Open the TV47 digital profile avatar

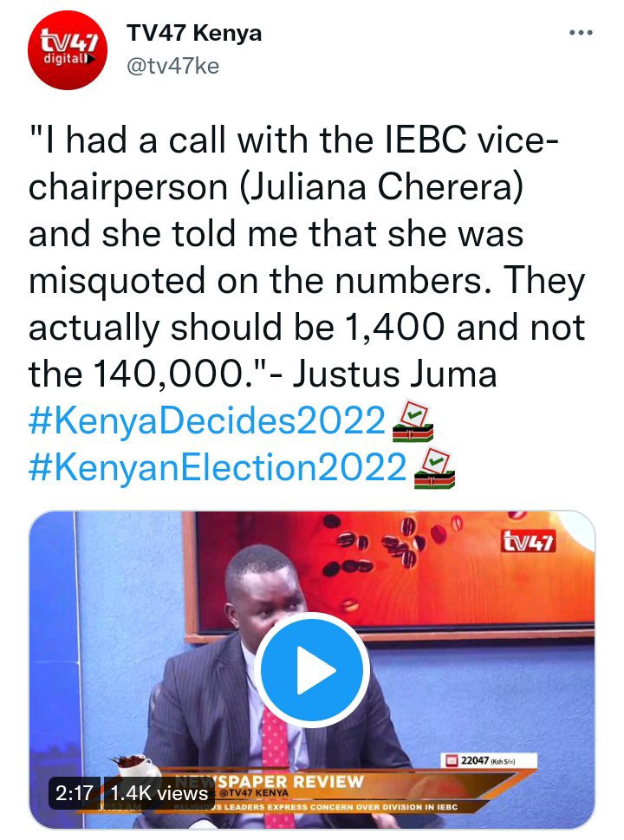(x=68, y=50)
